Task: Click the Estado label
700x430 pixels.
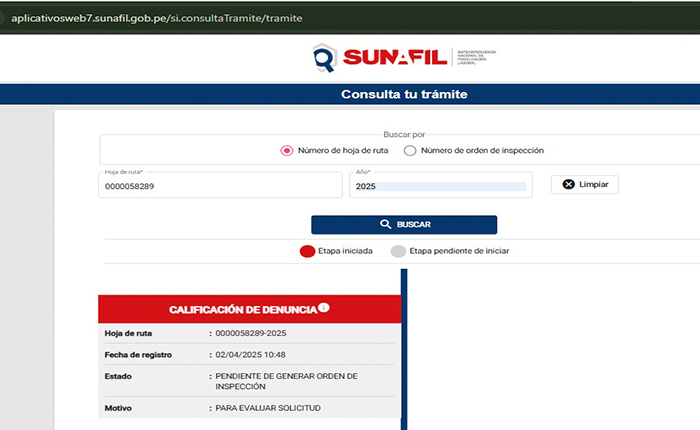Action: 118,376
